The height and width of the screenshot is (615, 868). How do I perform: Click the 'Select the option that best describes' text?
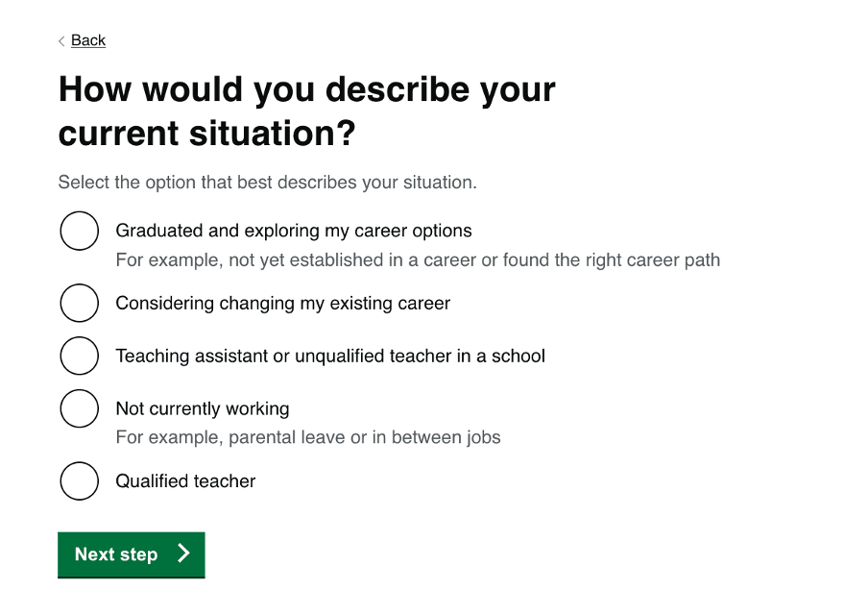coord(267,182)
